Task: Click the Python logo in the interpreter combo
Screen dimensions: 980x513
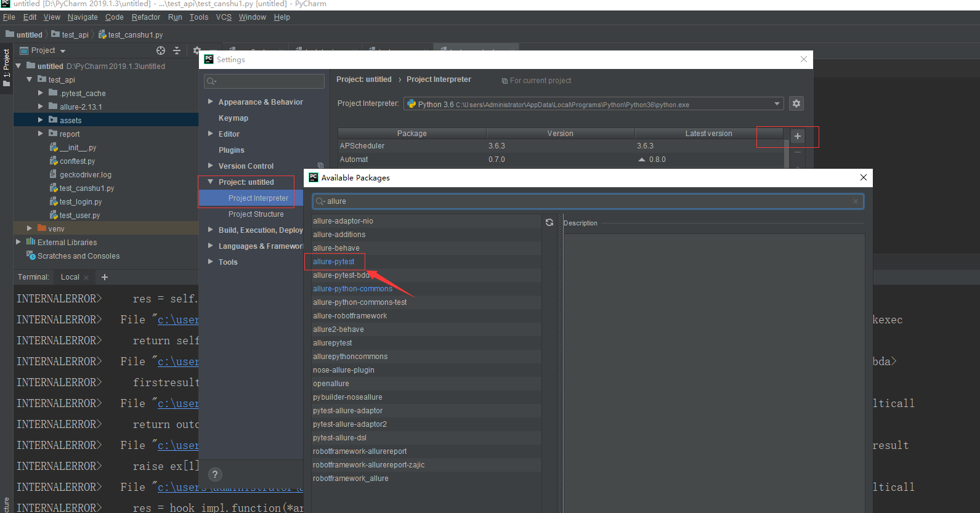Action: tap(411, 104)
